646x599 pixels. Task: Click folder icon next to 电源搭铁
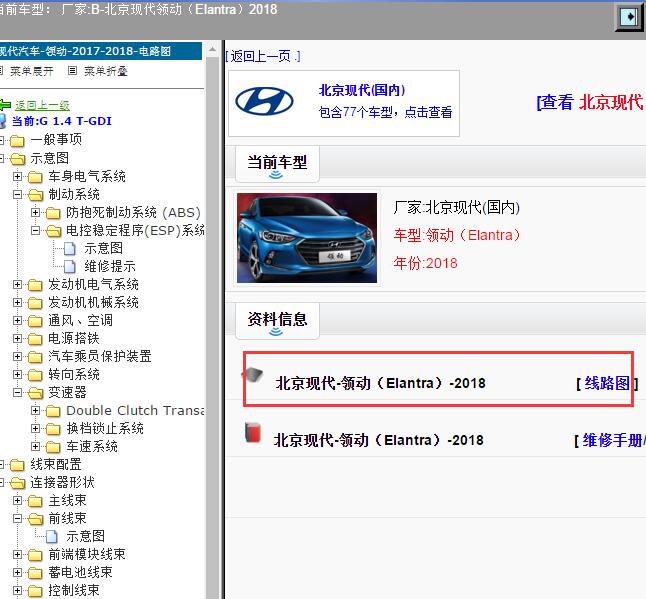tap(35, 339)
